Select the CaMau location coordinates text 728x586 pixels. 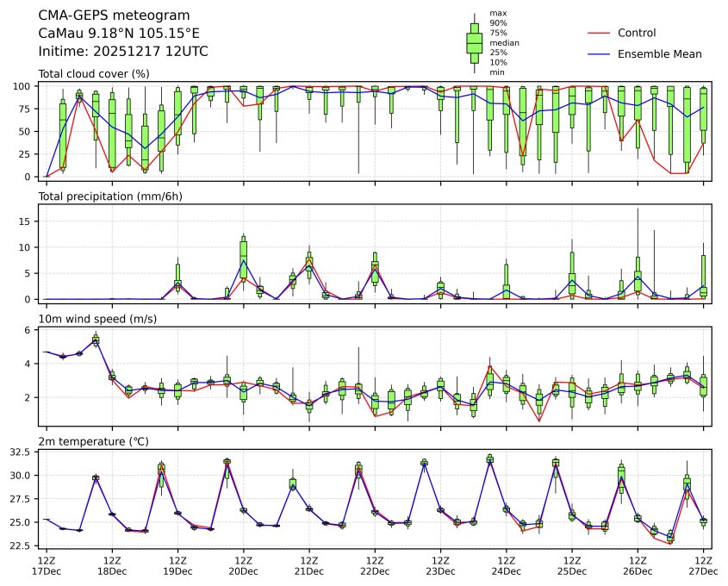coord(119,33)
